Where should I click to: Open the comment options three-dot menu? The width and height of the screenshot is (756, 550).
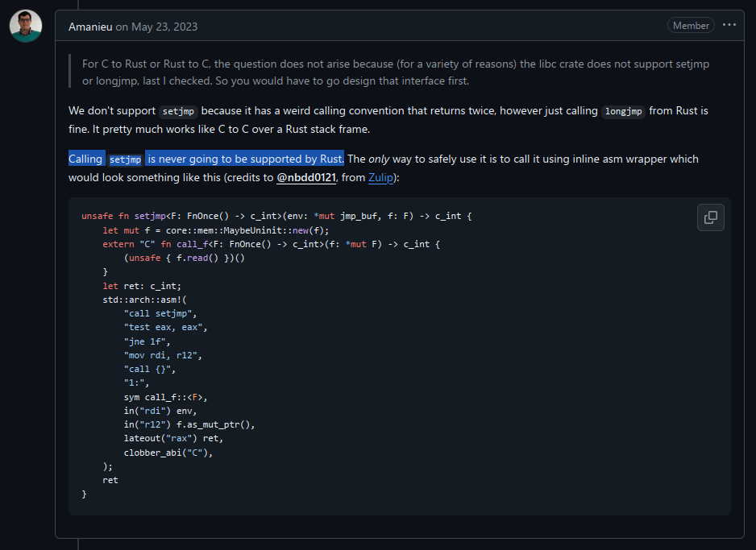pos(729,25)
